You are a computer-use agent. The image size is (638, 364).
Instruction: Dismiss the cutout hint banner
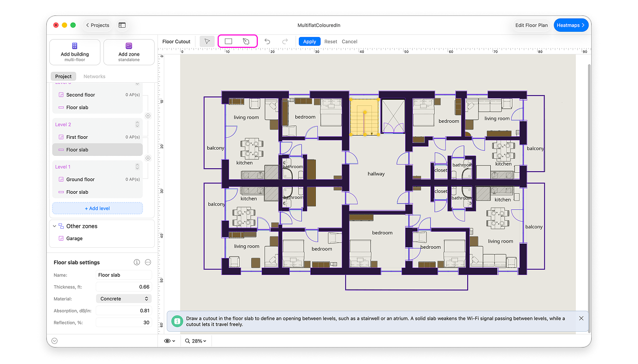[581, 318]
